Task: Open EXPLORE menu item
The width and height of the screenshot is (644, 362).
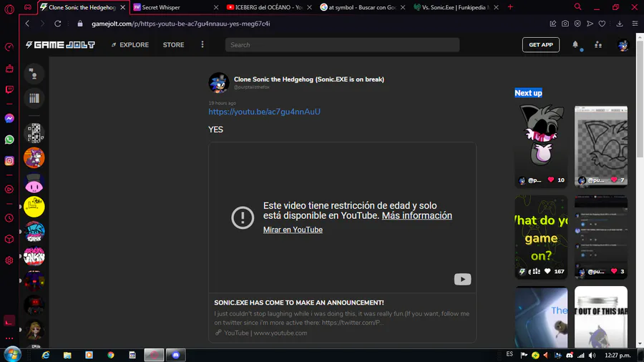Action: point(130,45)
